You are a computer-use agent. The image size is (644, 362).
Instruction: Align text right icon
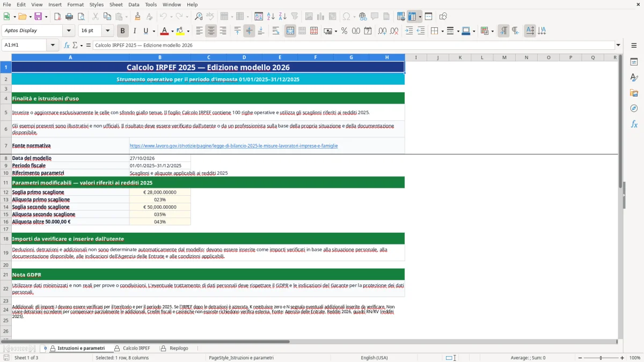[223, 31]
